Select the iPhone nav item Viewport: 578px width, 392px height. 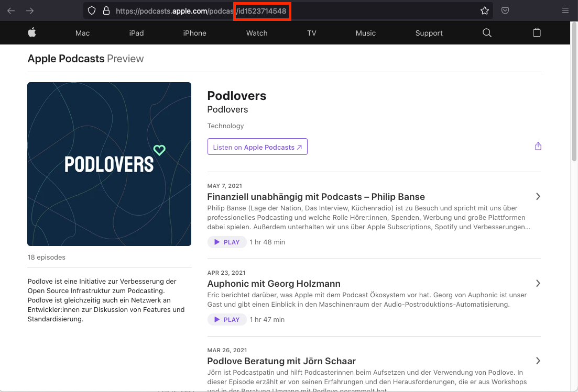pos(194,33)
